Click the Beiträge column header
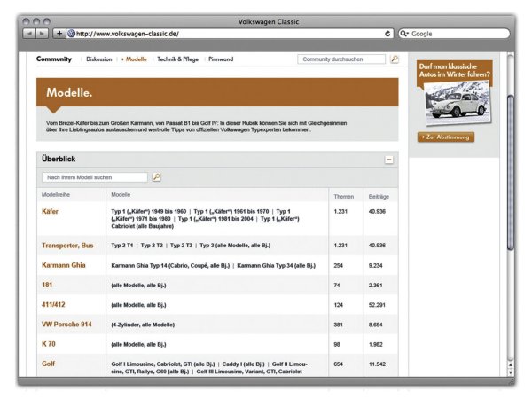Viewport: 532px width, 399px height. 379,197
